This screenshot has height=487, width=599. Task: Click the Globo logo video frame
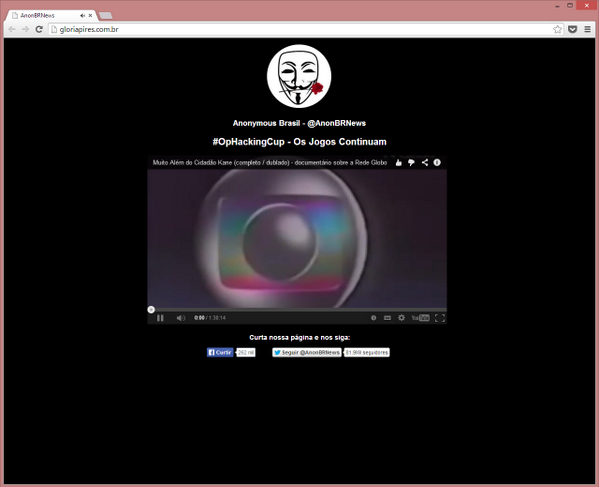point(297,238)
